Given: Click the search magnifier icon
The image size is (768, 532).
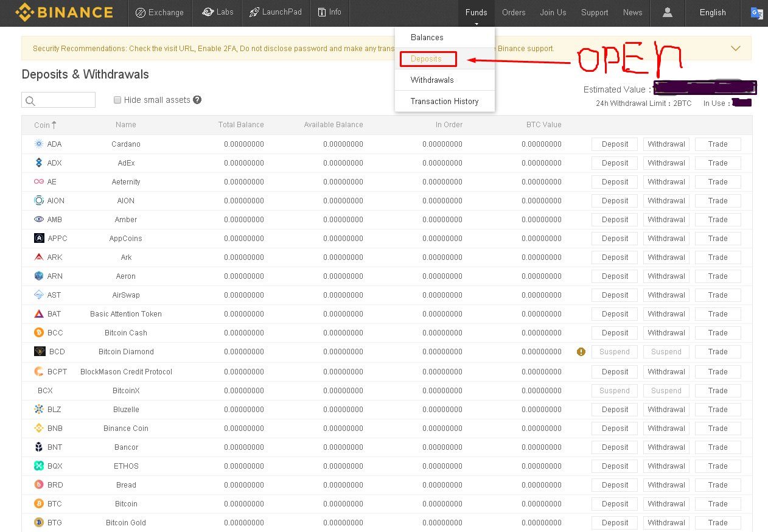Looking at the screenshot, I should [x=30, y=100].
